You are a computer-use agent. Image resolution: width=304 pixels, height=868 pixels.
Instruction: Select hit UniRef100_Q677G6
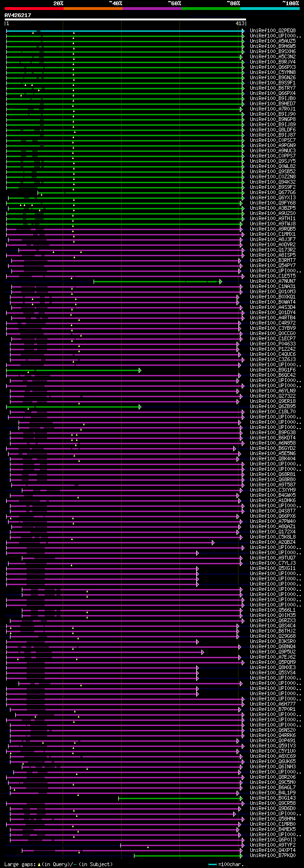[273, 192]
